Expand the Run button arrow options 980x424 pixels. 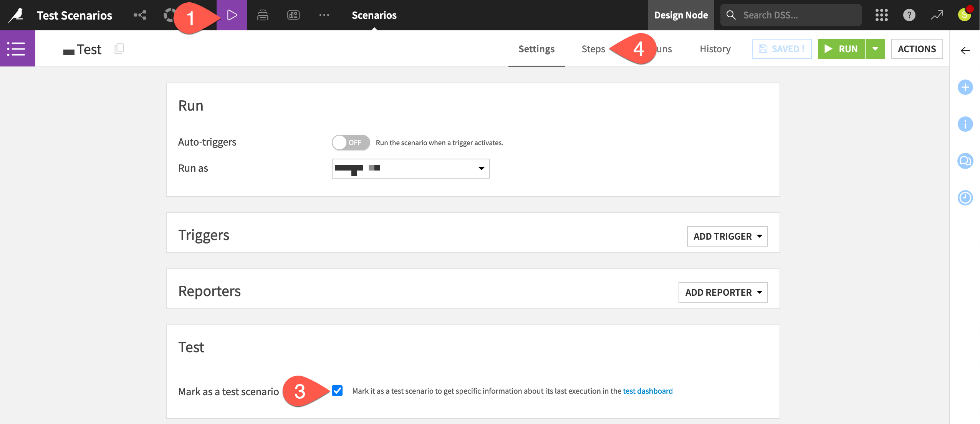875,49
